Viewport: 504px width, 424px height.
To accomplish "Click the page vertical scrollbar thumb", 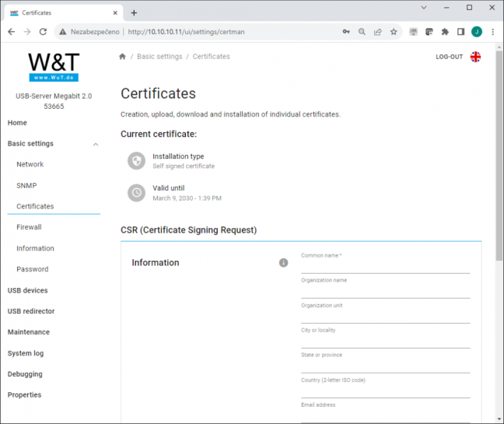I will pyautogui.click(x=499, y=155).
